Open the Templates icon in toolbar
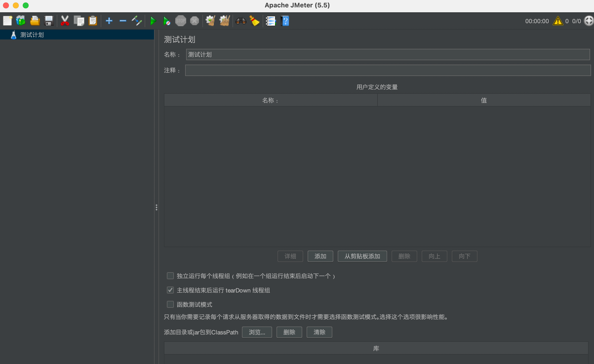Screen dimensions: 594x364 (21, 21)
